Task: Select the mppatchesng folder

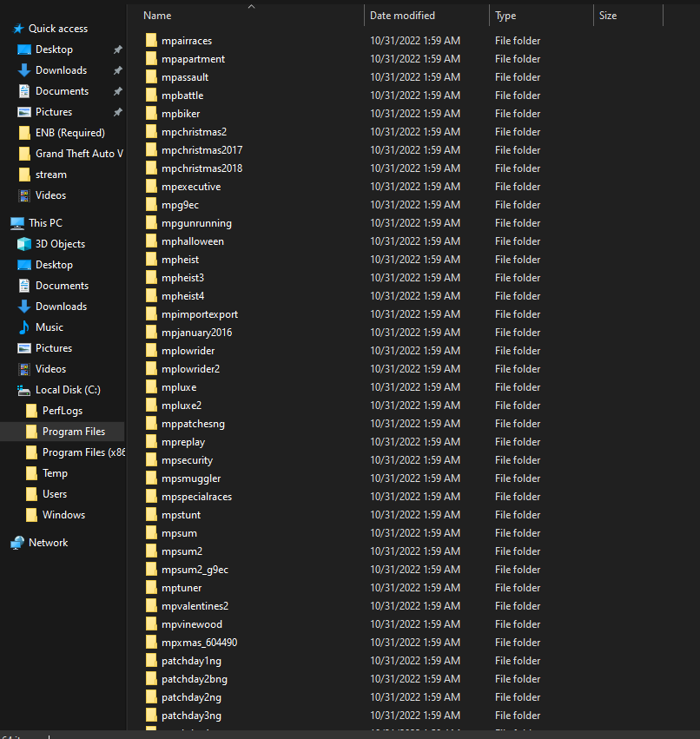Action: click(x=193, y=424)
